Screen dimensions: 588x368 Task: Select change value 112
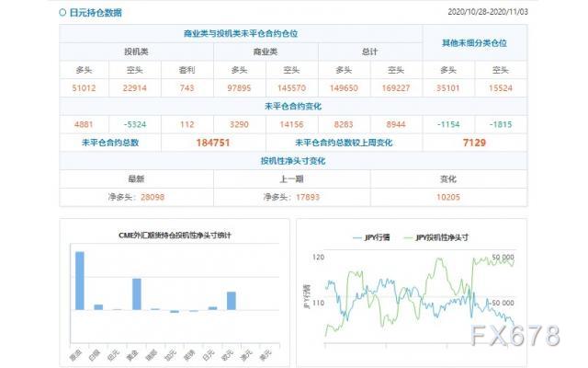187,124
